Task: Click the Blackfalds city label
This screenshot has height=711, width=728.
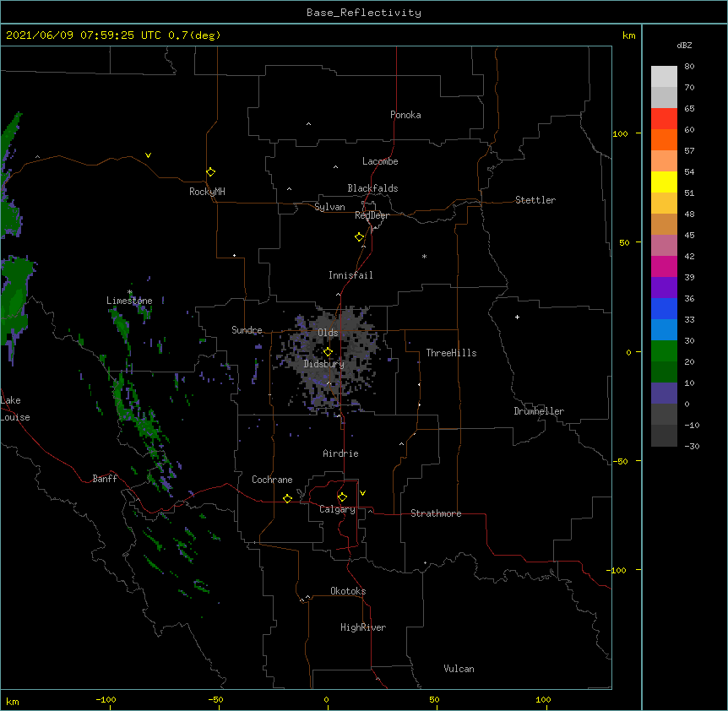Action: 372,188
